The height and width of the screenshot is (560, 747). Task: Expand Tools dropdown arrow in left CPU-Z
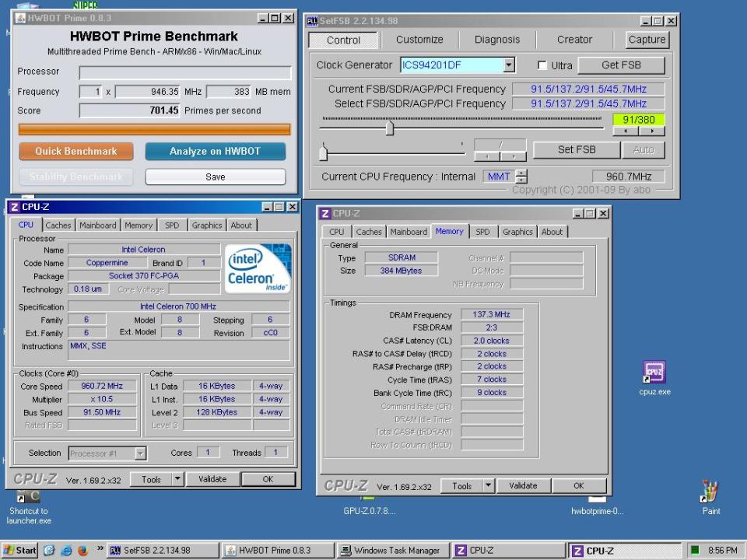(x=177, y=478)
